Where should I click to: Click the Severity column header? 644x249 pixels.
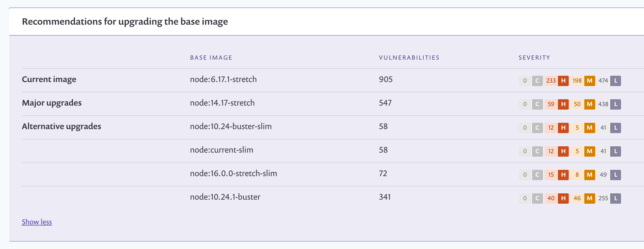coord(534,58)
